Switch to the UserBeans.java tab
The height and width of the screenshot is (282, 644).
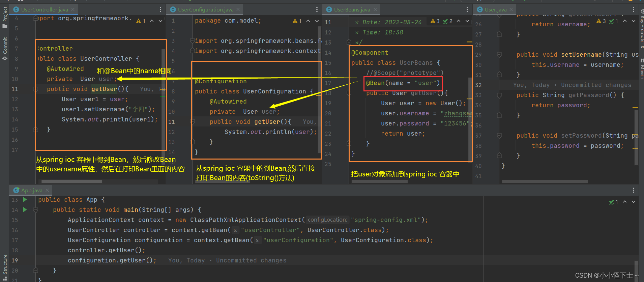tap(352, 9)
